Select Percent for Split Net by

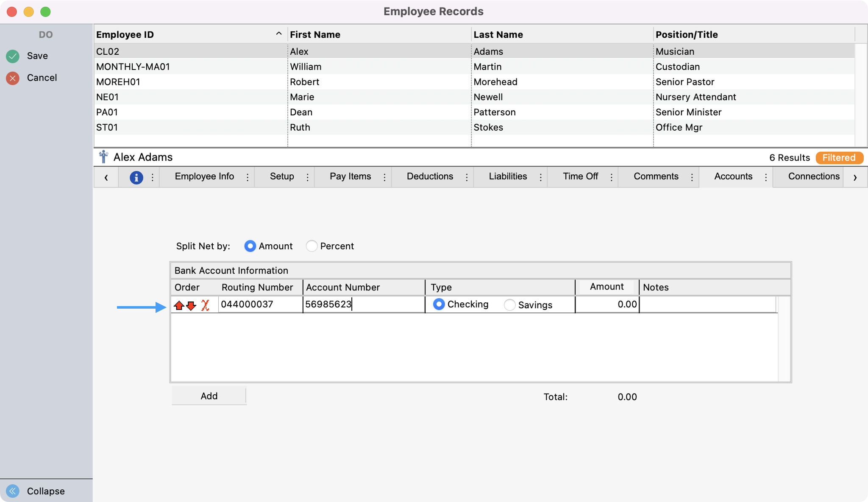[x=312, y=246]
